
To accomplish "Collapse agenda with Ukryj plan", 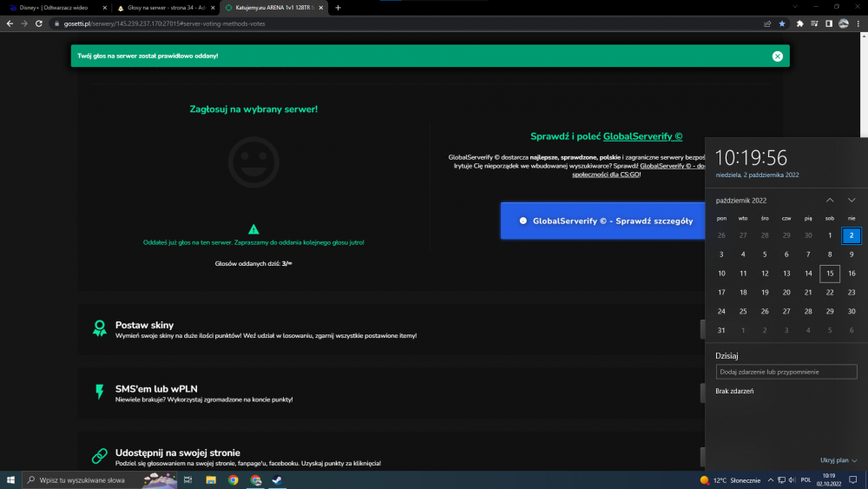I will [x=838, y=460].
